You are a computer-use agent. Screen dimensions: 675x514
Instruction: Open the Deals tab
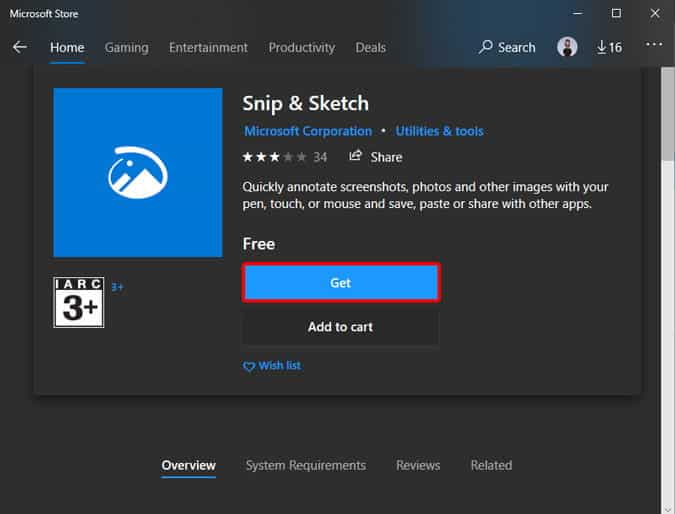tap(370, 47)
